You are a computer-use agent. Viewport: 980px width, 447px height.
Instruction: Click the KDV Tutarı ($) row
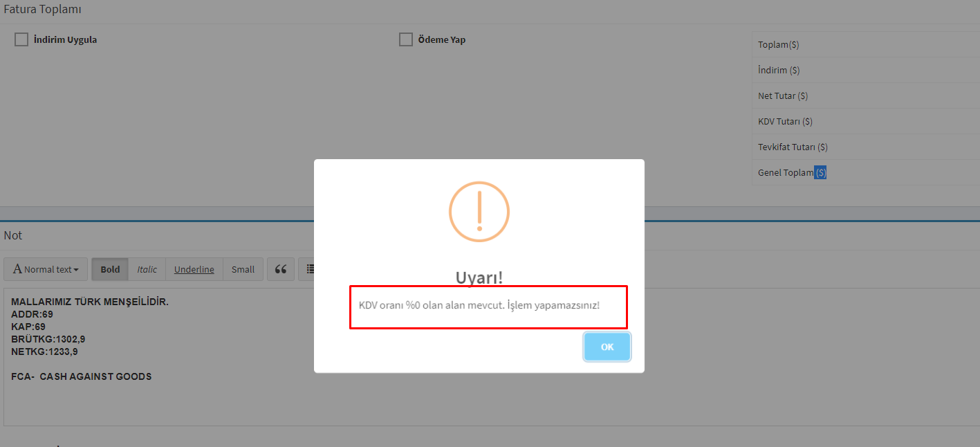(866, 121)
